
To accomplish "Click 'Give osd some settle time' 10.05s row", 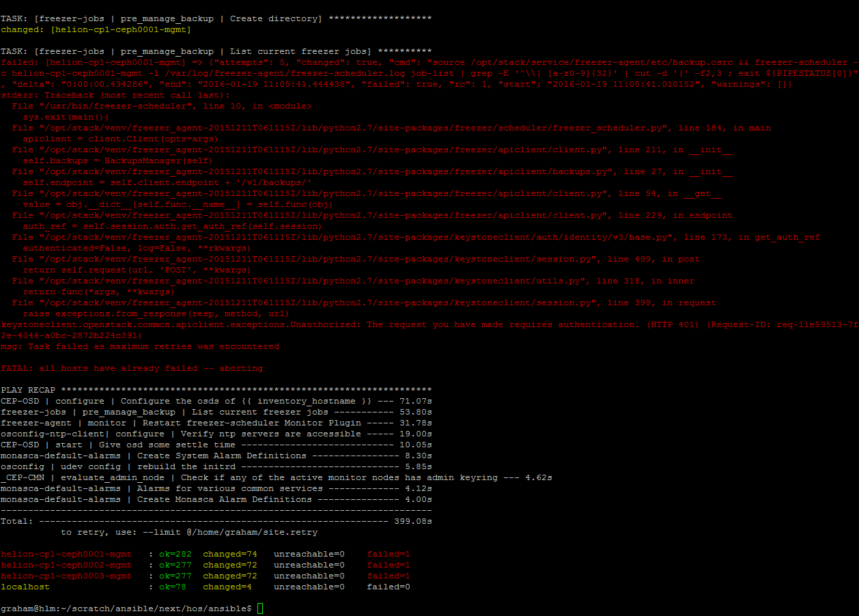I will pyautogui.click(x=216, y=445).
